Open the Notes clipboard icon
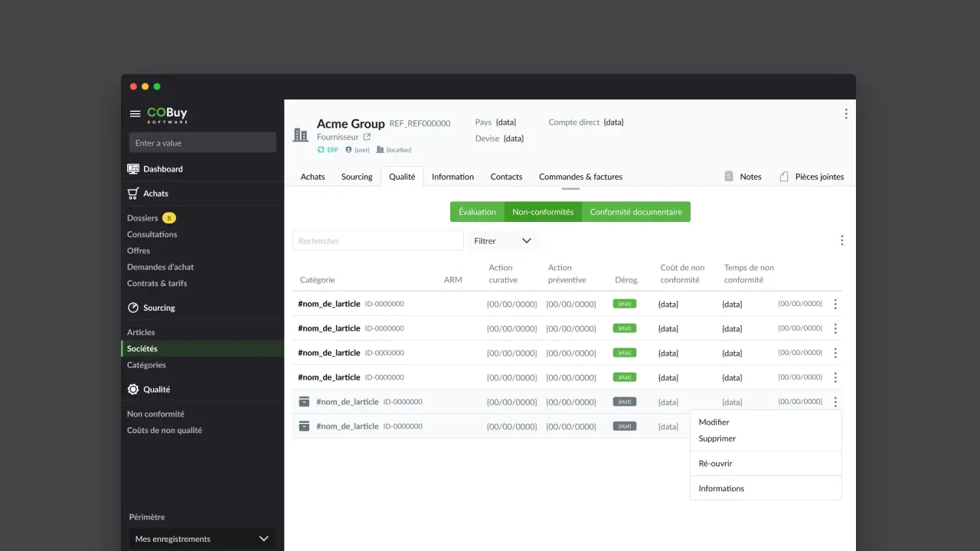Image resolution: width=980 pixels, height=551 pixels. click(729, 177)
